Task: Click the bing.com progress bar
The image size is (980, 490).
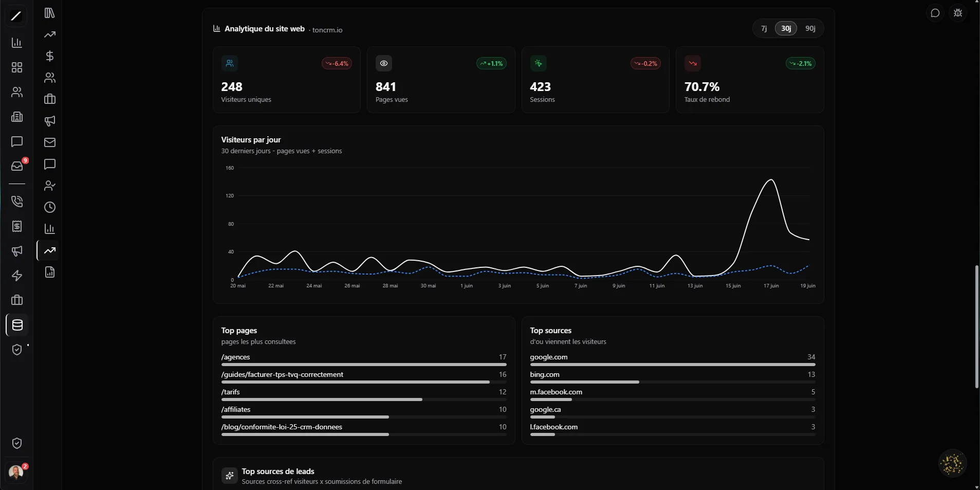Action: 673,382
